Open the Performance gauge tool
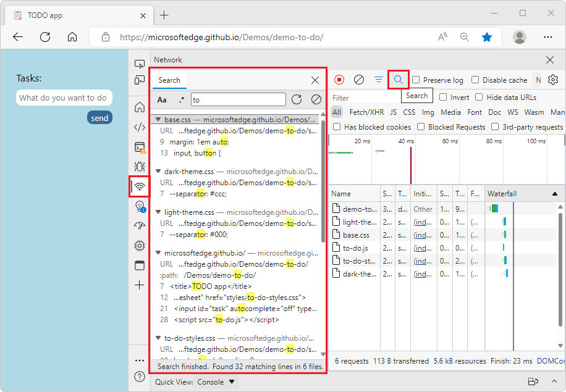 tap(139, 226)
